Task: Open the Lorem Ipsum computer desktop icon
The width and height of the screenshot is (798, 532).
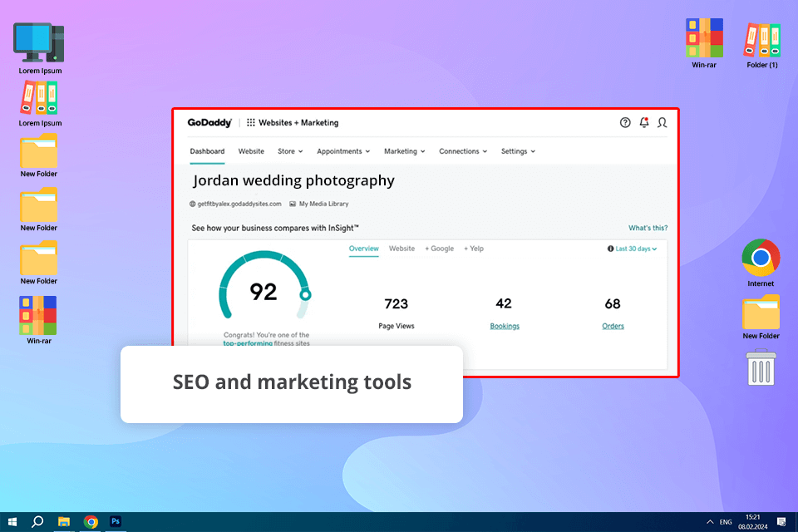Action: coord(39,42)
